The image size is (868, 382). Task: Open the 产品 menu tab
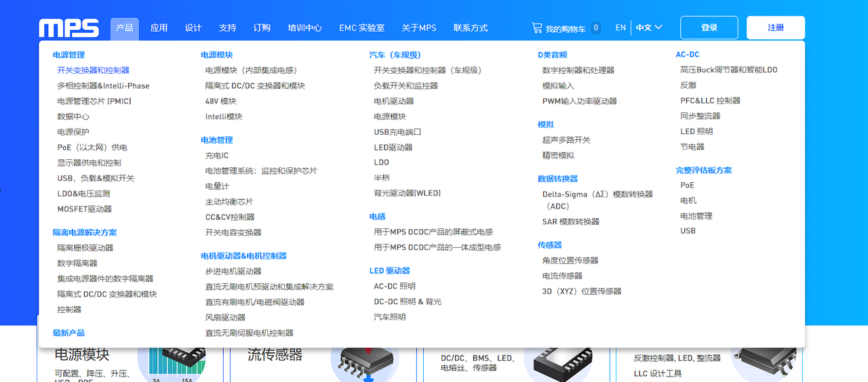[x=125, y=28]
